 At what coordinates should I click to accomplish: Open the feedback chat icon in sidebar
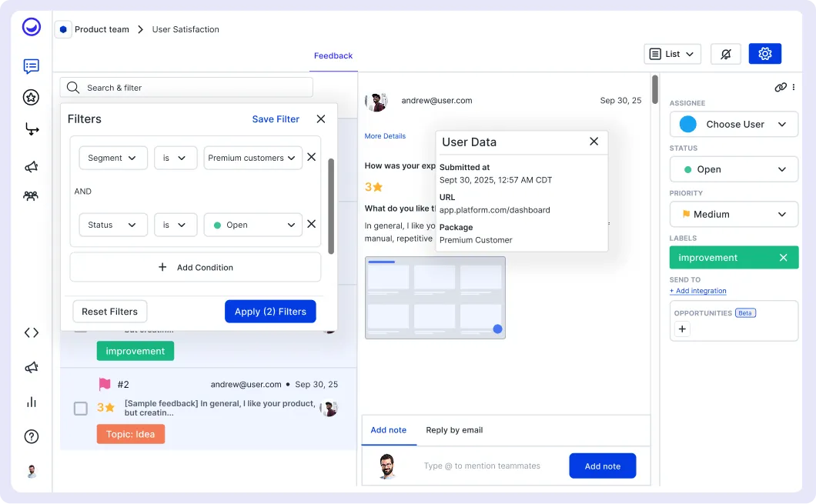pos(32,66)
